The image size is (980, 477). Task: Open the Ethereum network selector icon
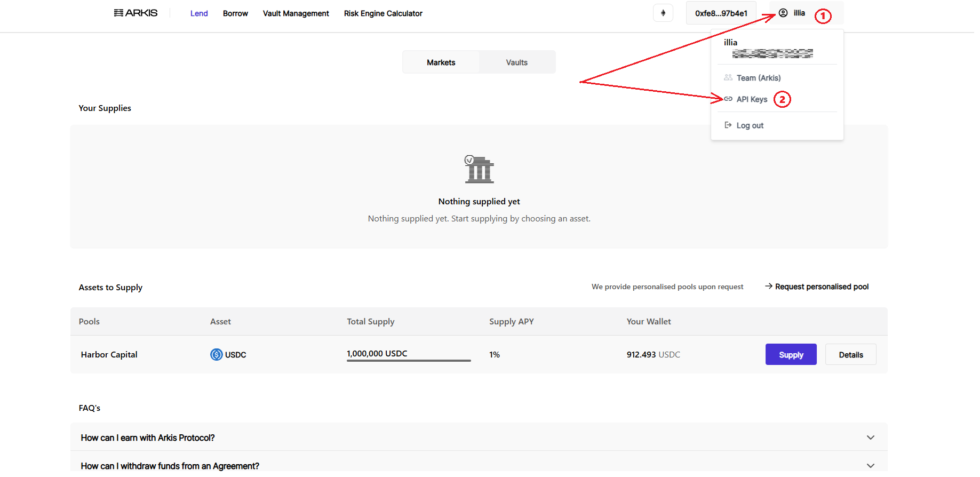[663, 13]
